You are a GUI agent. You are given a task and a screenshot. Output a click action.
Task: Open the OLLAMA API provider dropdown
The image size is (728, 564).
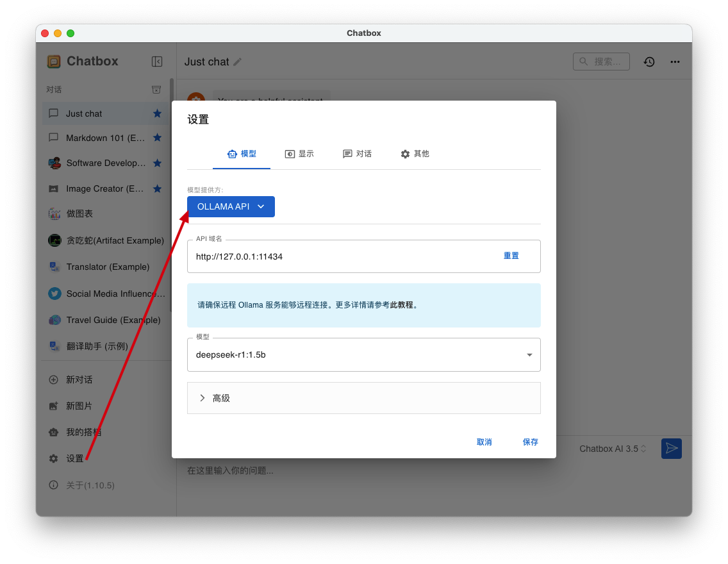pyautogui.click(x=231, y=206)
